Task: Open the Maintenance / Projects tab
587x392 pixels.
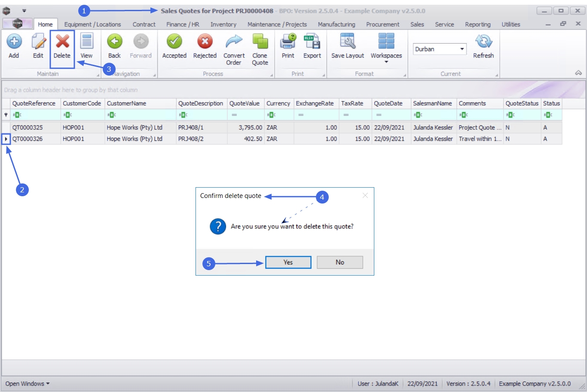Action: [x=277, y=24]
